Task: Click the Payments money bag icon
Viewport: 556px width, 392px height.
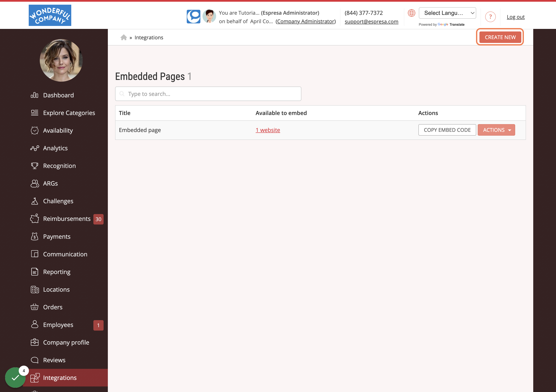Action: (34, 236)
